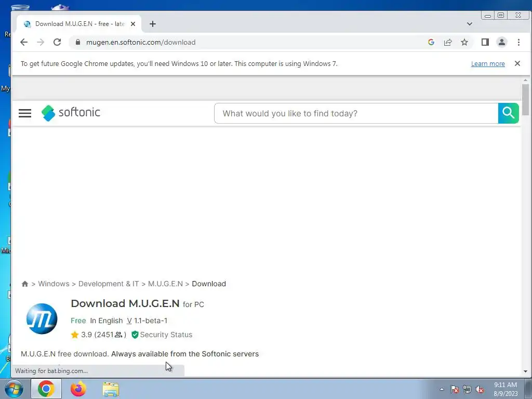Bookmark this page with star icon

[464, 42]
